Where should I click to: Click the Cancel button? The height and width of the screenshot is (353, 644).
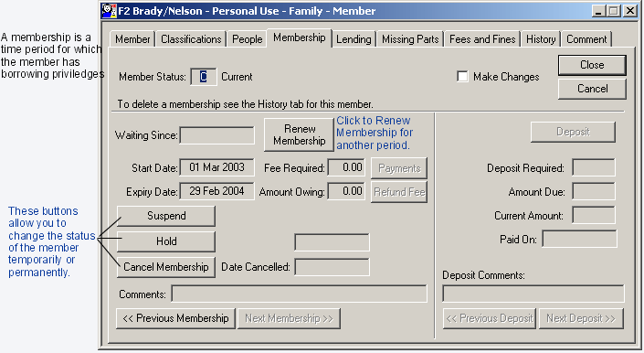click(x=592, y=89)
